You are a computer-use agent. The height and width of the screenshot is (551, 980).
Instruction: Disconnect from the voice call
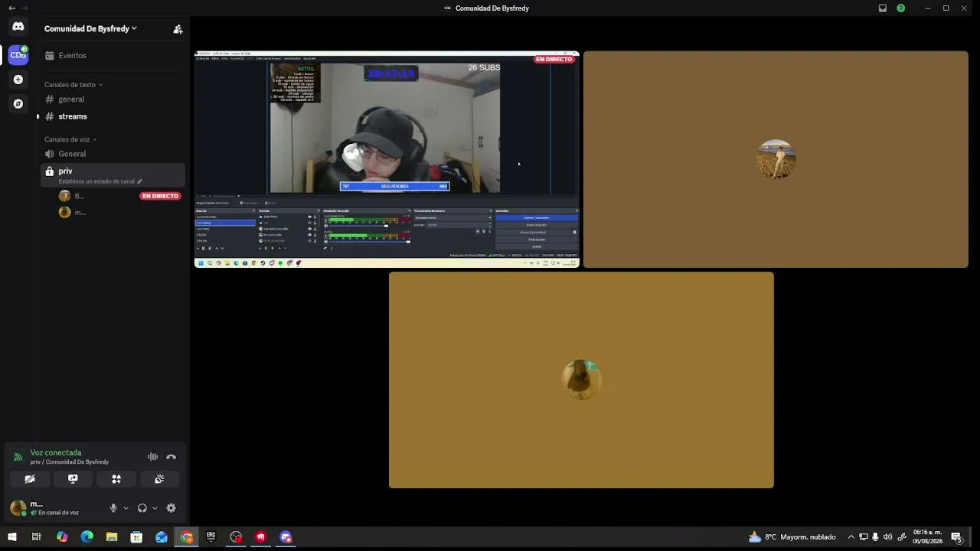click(171, 457)
